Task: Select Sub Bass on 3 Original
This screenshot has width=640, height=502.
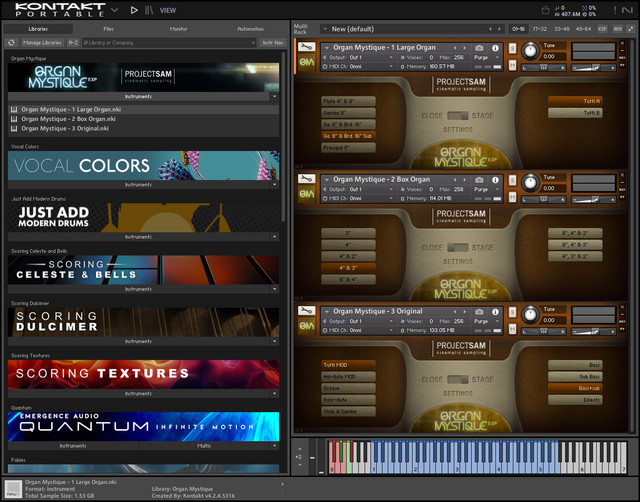Action: 575,377
